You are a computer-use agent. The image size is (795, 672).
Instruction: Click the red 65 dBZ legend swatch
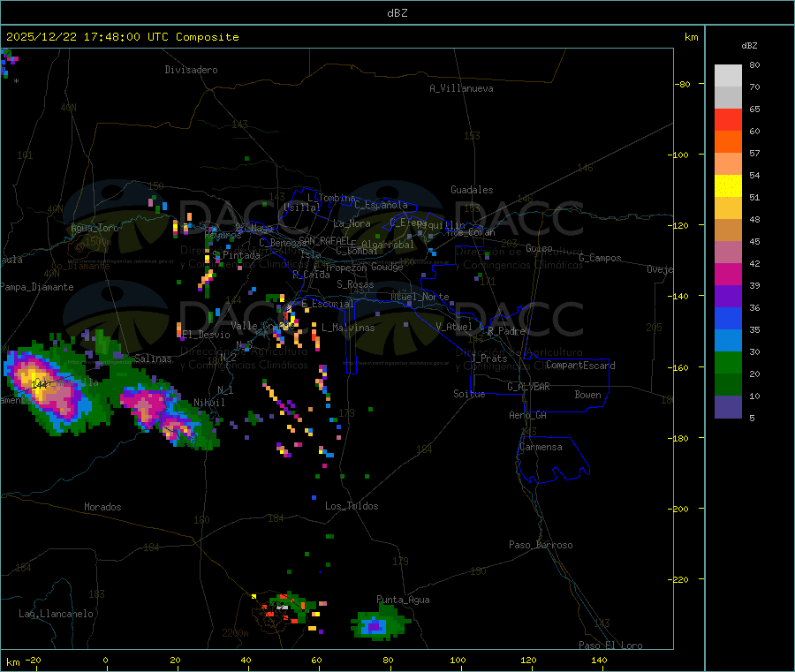(x=728, y=119)
